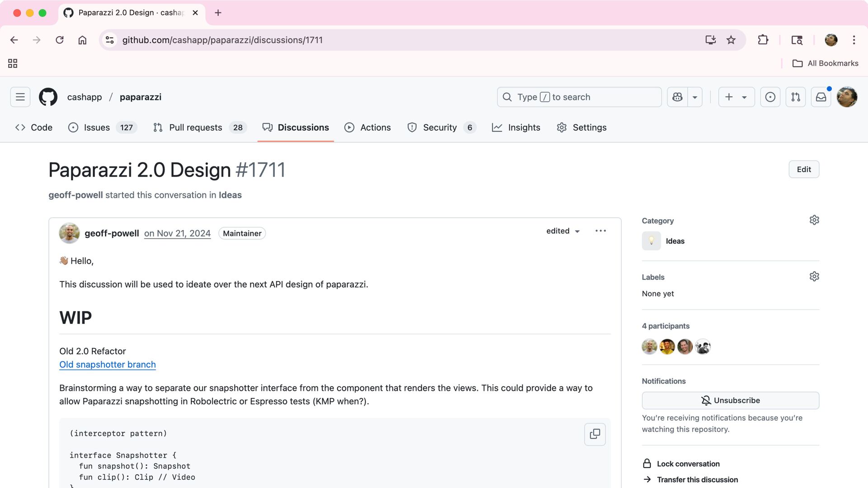This screenshot has height=488, width=868.
Task: Click the 4 participants heading
Action: pyautogui.click(x=665, y=326)
